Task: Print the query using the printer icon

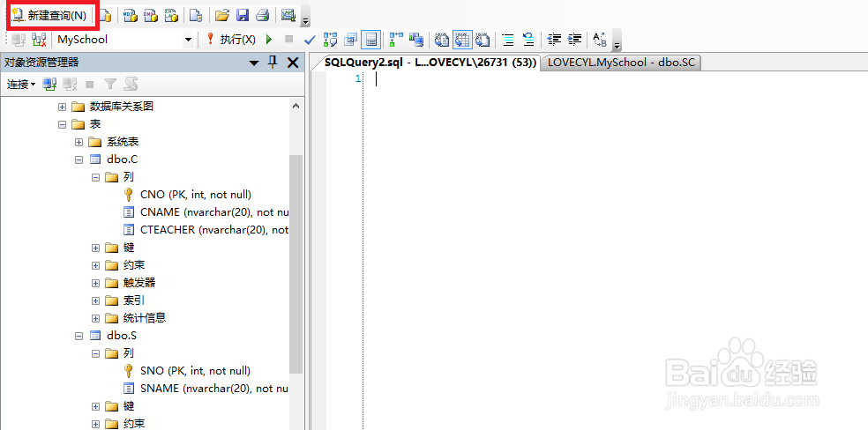Action: (262, 16)
